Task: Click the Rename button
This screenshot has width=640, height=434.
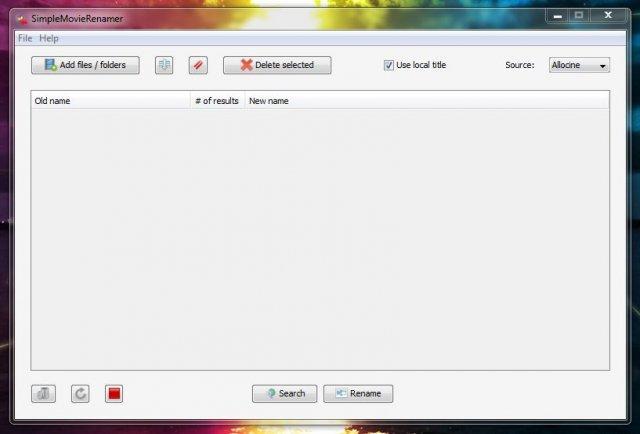Action: pyautogui.click(x=358, y=394)
